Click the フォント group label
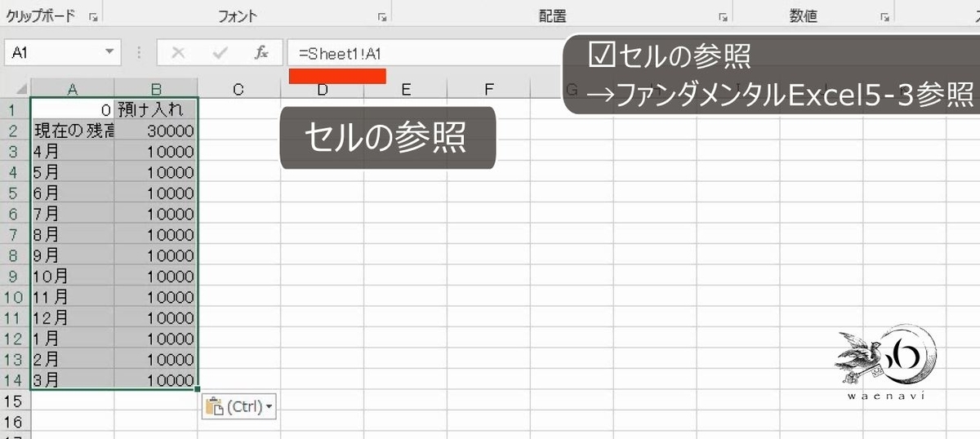The image size is (980, 439). 238,16
